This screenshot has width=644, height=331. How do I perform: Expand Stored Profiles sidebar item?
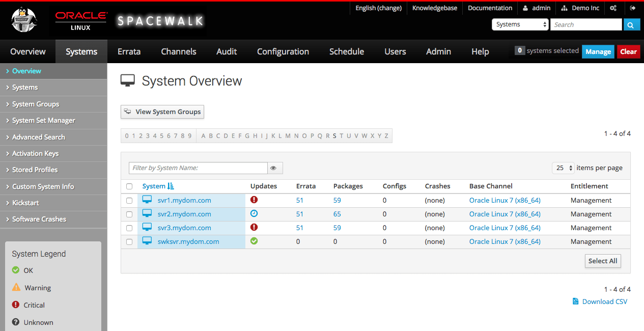coord(53,170)
